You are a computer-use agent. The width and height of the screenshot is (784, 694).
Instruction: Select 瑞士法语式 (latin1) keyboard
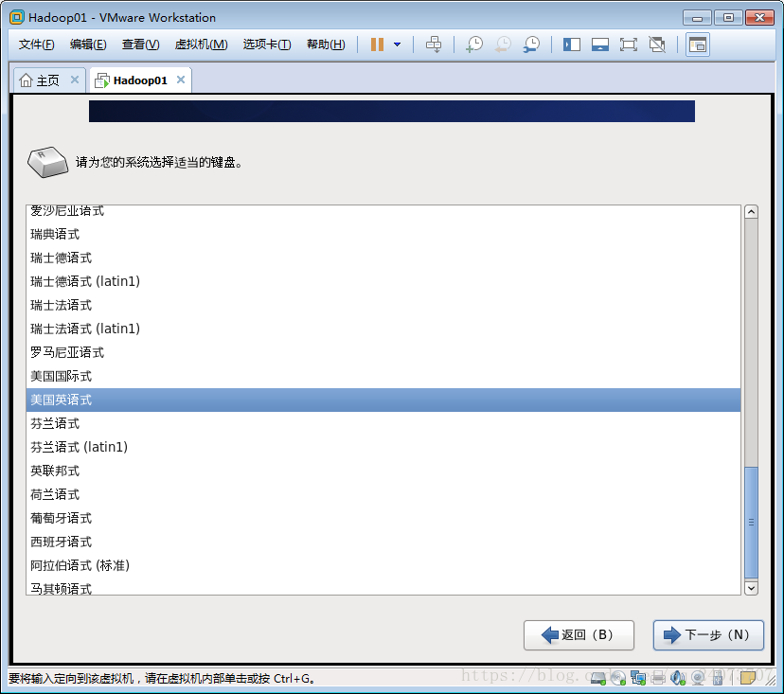click(383, 329)
